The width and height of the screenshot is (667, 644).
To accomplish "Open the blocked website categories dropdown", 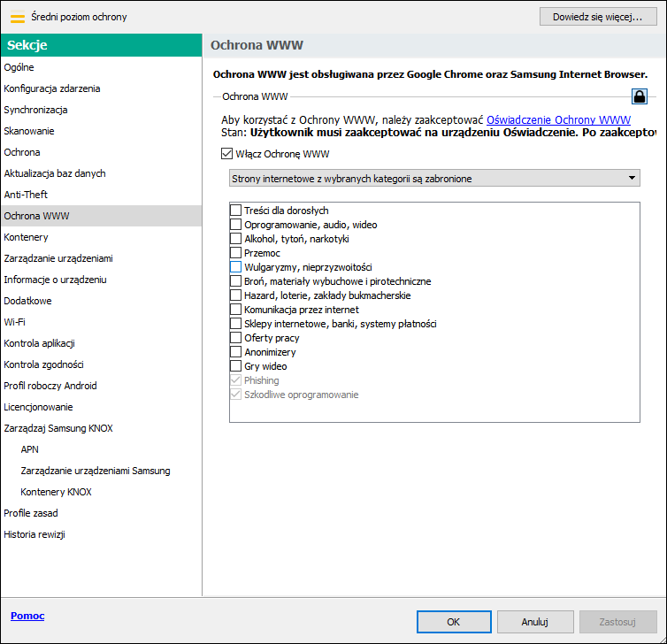I will point(434,179).
